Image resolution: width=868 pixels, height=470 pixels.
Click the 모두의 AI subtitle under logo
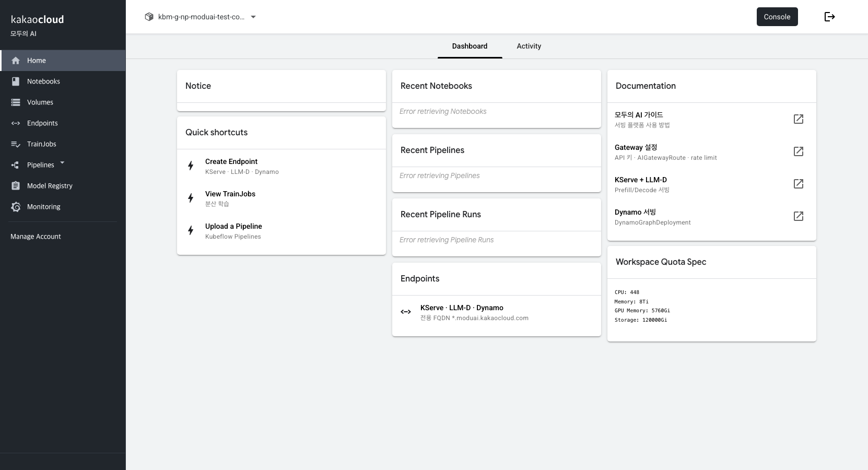pyautogui.click(x=24, y=33)
